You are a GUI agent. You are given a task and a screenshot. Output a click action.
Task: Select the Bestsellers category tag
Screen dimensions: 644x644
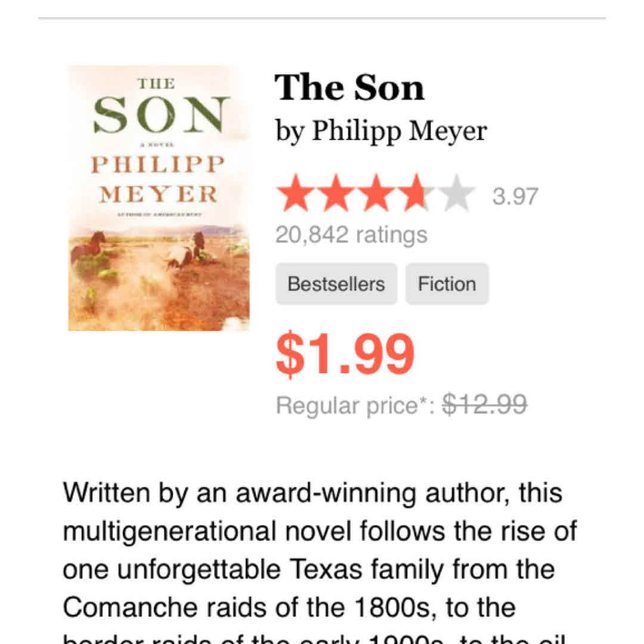336,284
